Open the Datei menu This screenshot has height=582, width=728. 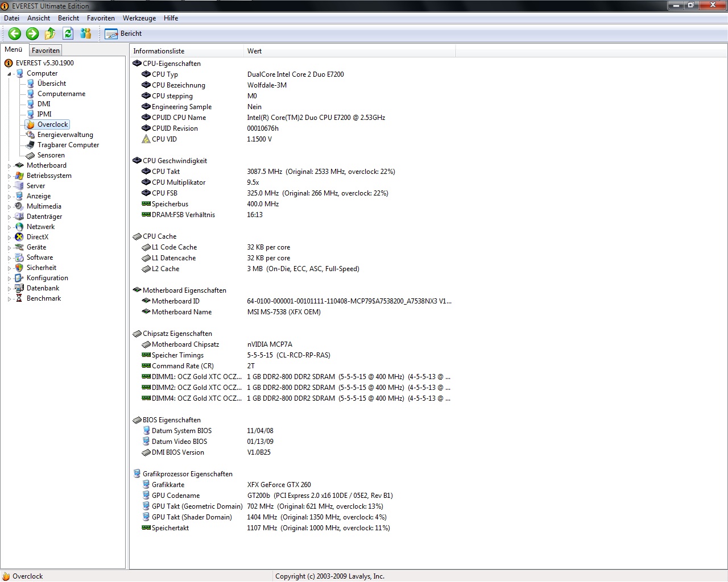tap(11, 18)
